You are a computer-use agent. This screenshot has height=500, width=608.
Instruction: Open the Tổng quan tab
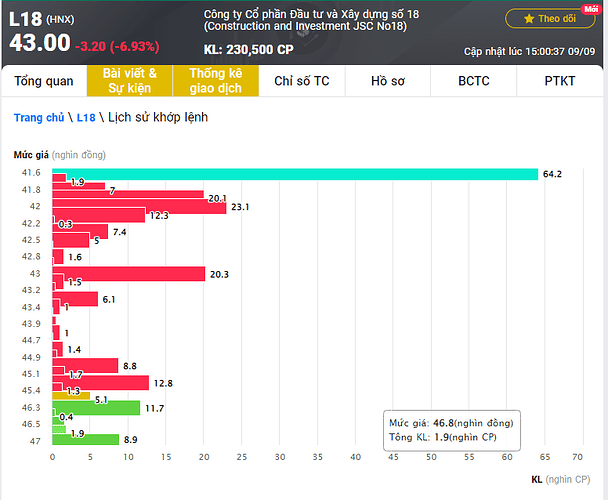coord(44,81)
